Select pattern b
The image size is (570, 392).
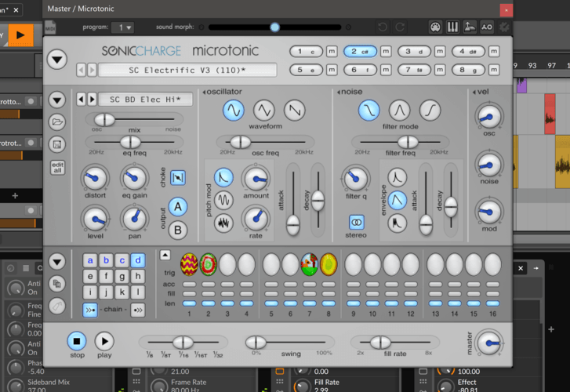106,260
